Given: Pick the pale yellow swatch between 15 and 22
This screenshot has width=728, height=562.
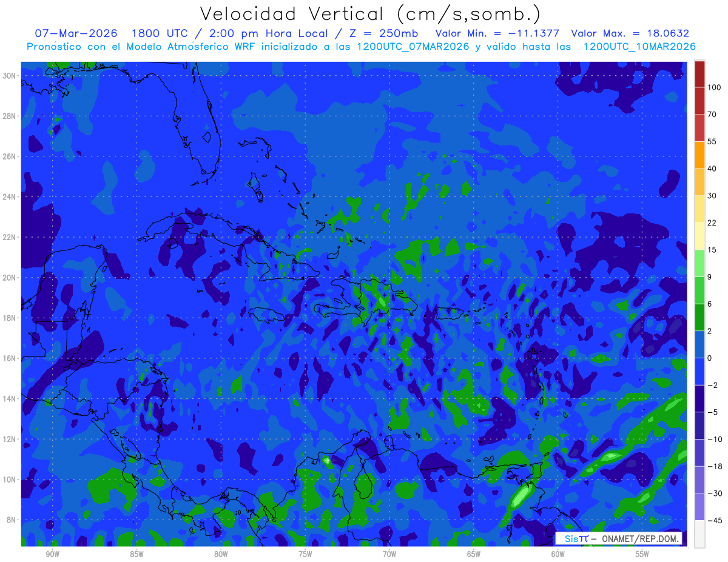Looking at the screenshot, I should pos(699,236).
